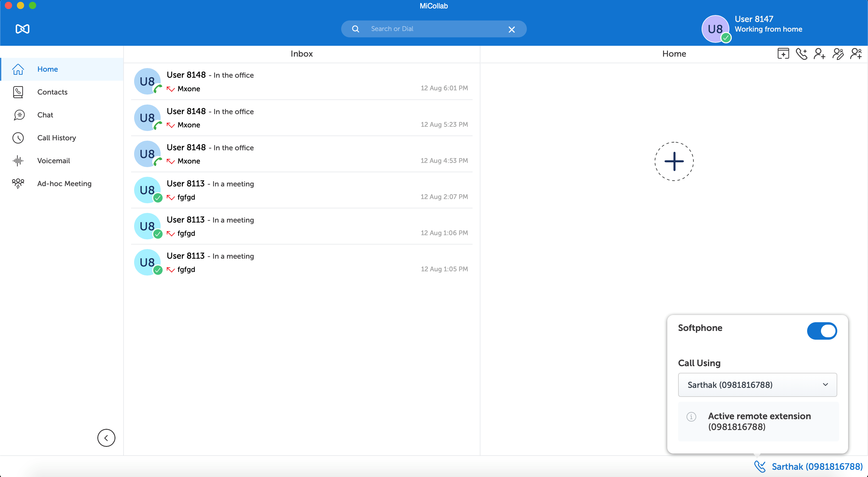Expand the Call Using dropdown
Image resolution: width=868 pixels, height=477 pixels.
point(757,385)
